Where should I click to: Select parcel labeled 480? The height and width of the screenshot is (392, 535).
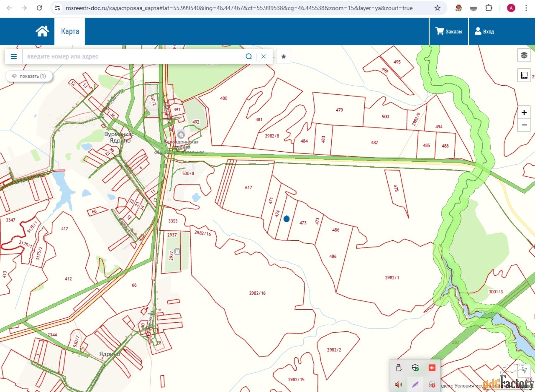224,99
